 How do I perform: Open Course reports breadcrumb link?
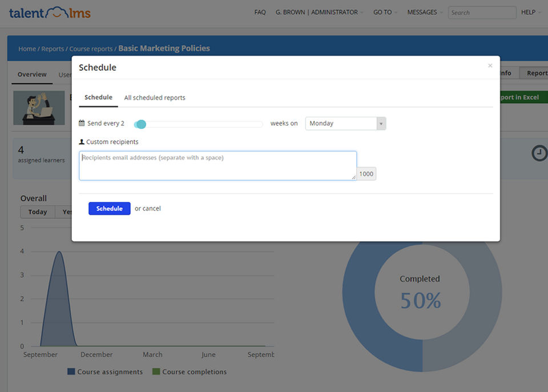coord(91,49)
